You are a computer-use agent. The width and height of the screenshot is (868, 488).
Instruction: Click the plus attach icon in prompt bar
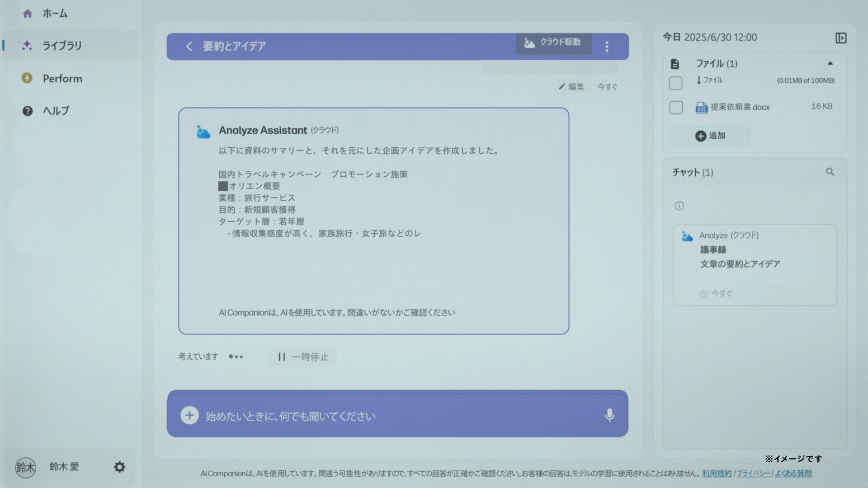(x=189, y=415)
